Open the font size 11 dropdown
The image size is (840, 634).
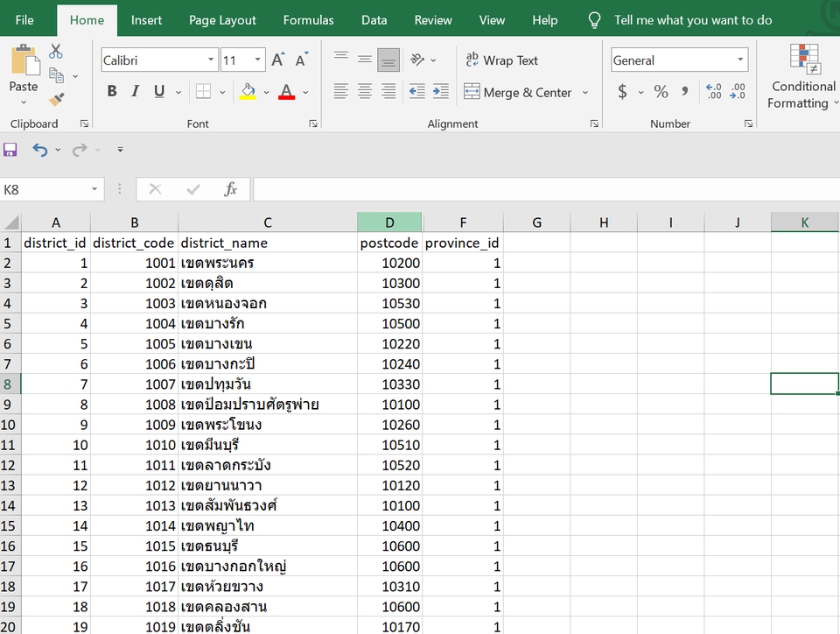[257, 60]
